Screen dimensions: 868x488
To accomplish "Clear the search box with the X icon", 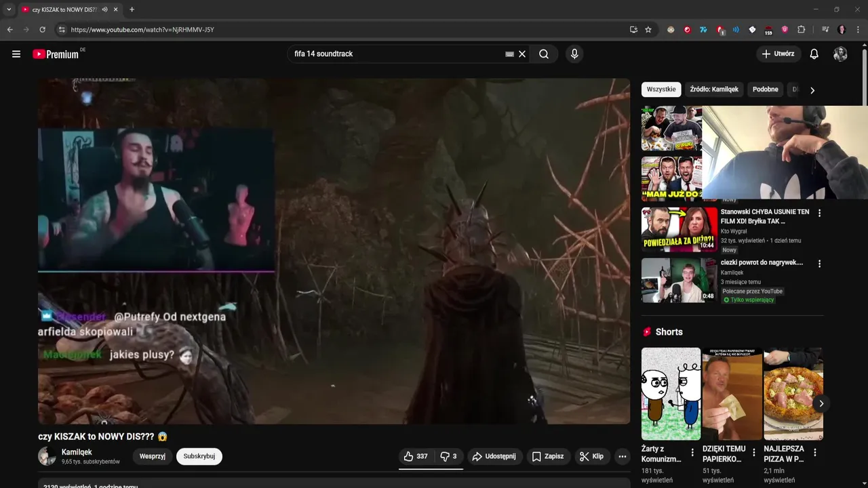I will pos(522,54).
